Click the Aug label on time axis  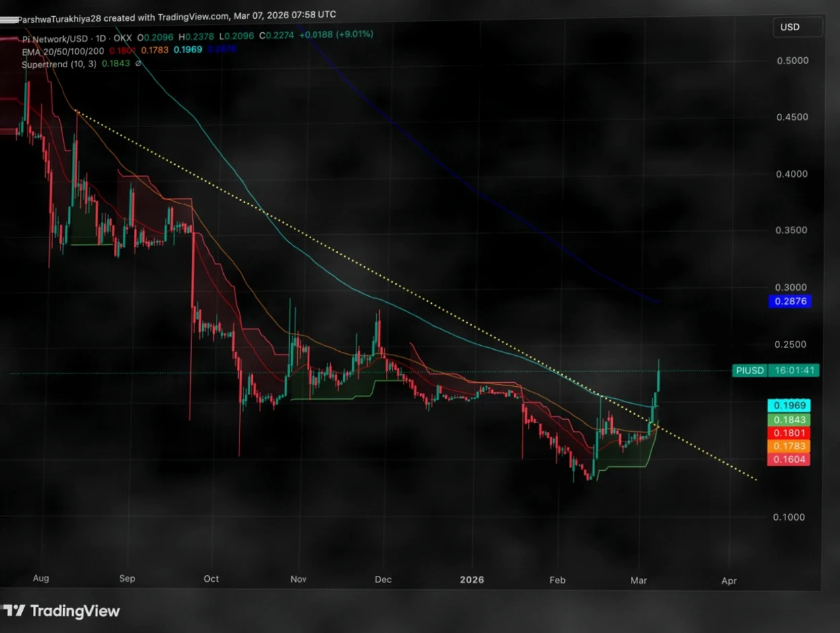40,579
